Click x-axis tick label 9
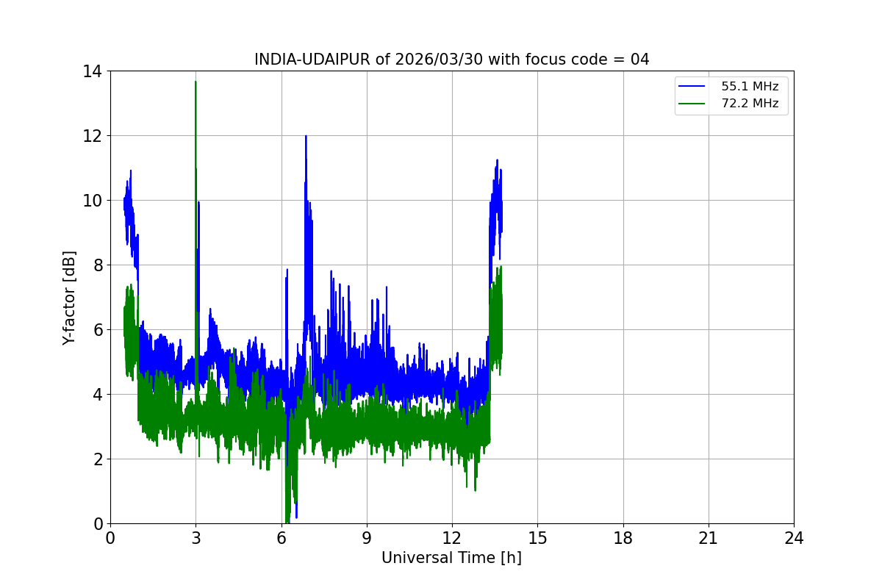Screen dimensions: 882x588 click(x=367, y=538)
